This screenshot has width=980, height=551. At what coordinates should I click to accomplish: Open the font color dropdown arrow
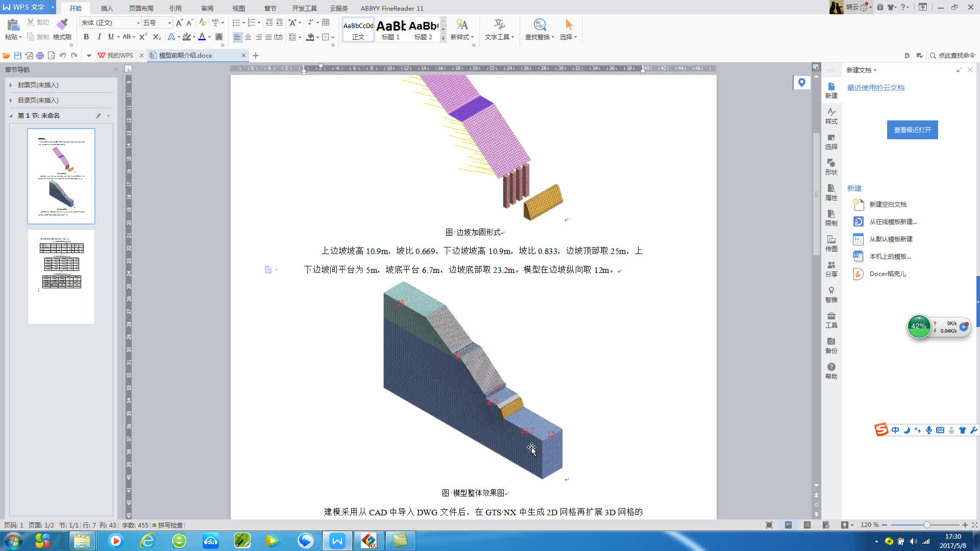tap(209, 37)
